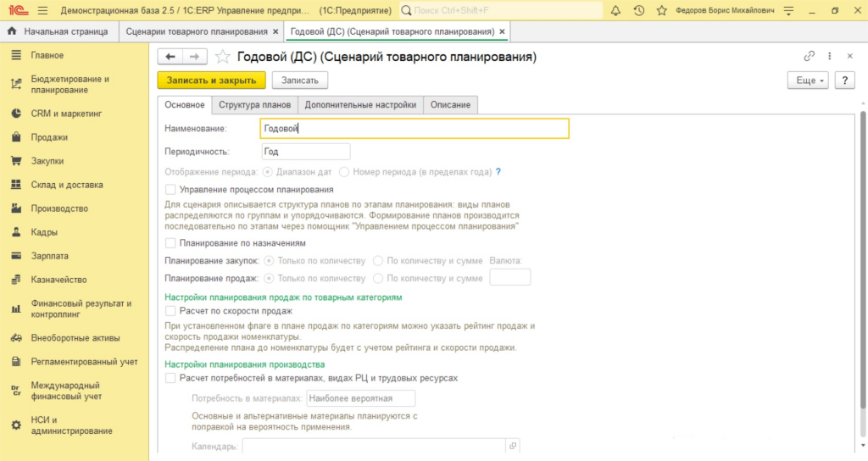Add scenario to favorites with star icon

click(x=223, y=57)
